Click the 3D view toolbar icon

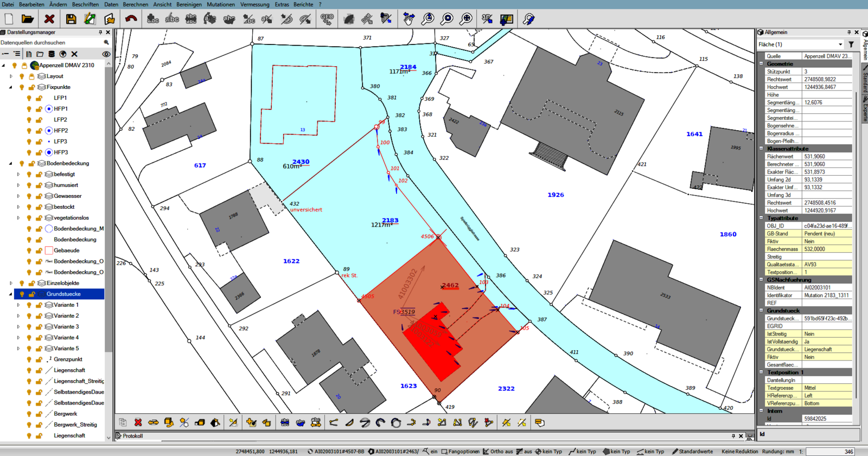coord(487,20)
